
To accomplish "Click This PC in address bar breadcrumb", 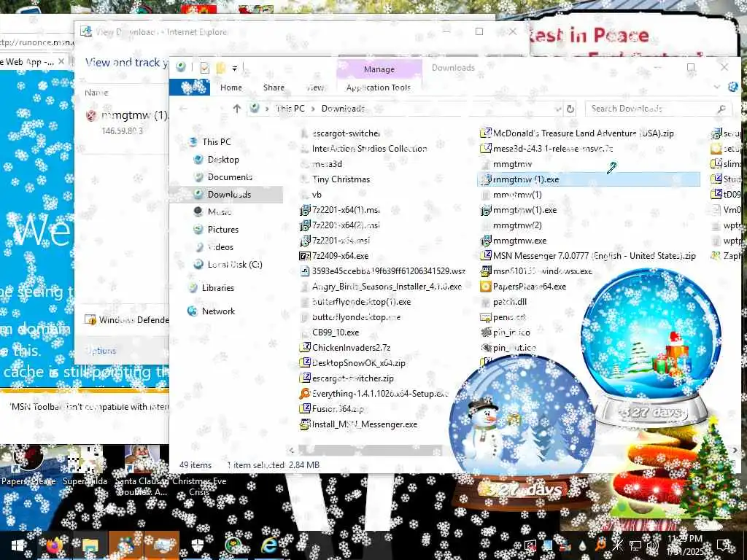I will point(290,109).
